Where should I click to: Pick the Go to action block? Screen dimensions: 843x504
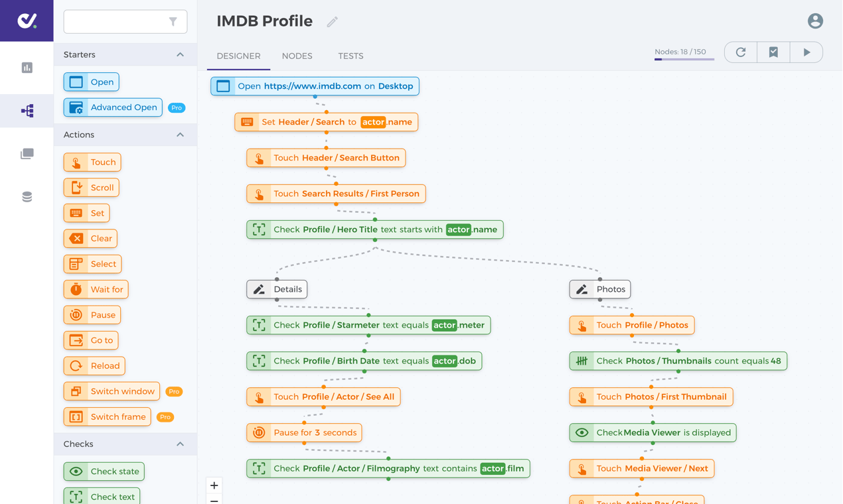pos(91,340)
